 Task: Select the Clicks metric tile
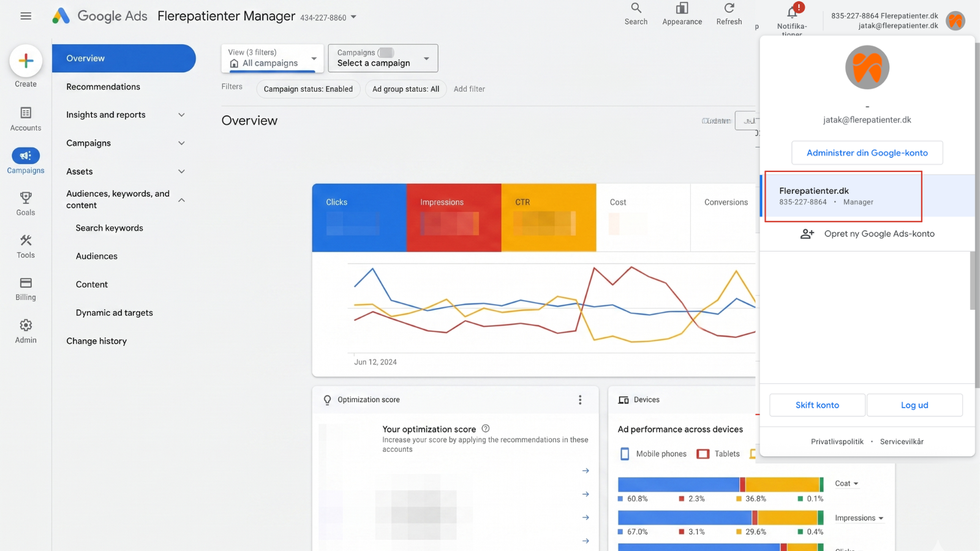tap(359, 217)
